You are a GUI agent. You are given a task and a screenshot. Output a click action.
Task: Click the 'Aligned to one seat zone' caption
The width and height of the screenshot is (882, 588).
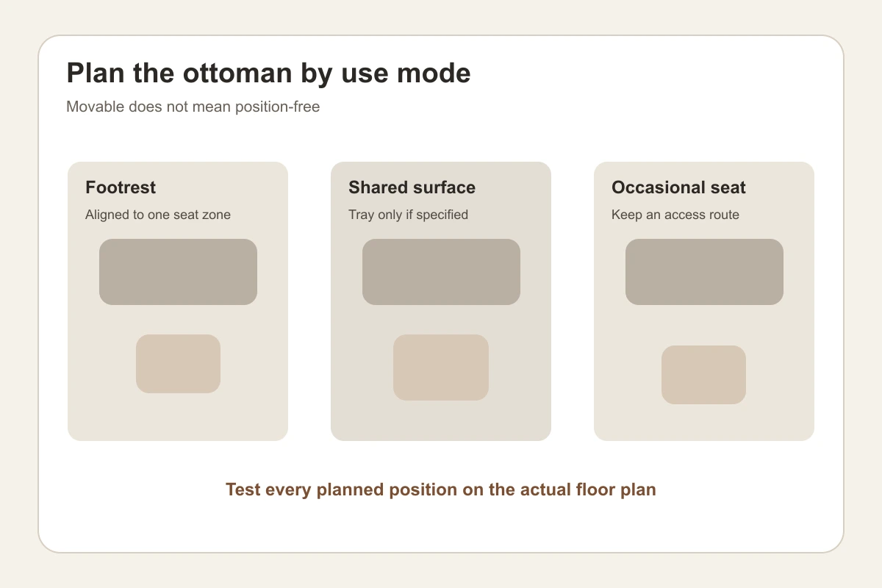coord(158,215)
